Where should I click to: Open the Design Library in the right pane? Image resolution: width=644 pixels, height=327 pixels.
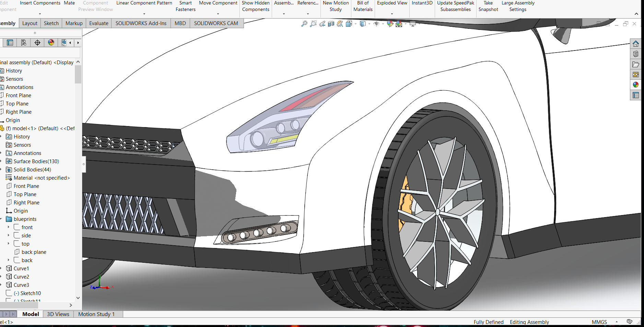(636, 54)
